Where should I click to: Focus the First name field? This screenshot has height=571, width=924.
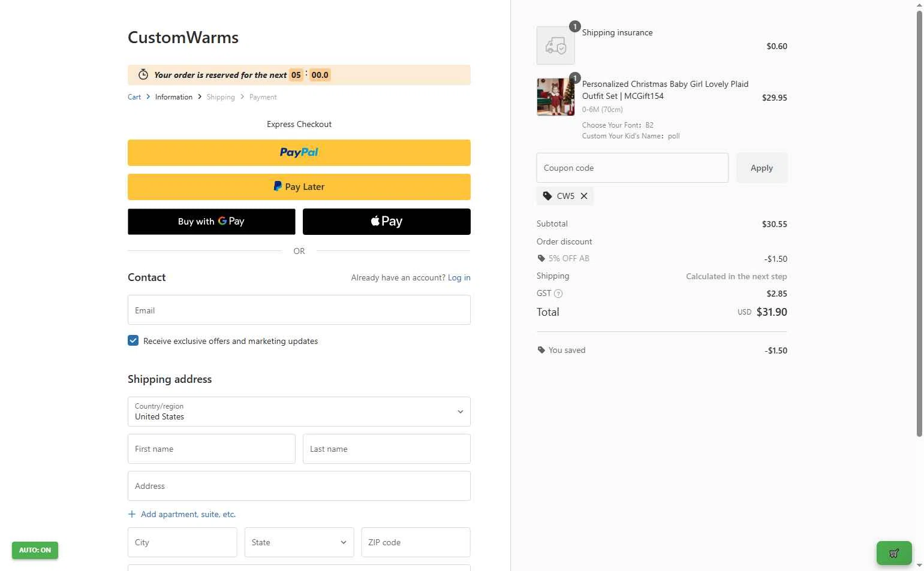212,449
